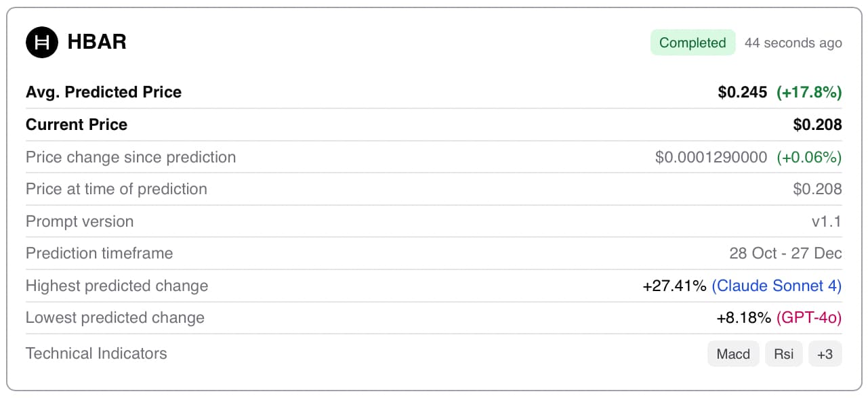Select the Rsi indicator chip
This screenshot has height=398, width=868.
click(x=784, y=354)
